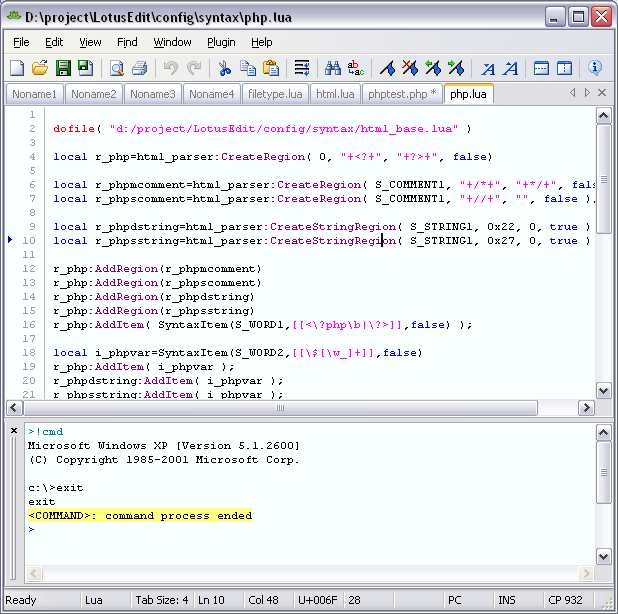618x614 pixels.
Task: Click the Ln 10 status entry
Action: pos(219,600)
